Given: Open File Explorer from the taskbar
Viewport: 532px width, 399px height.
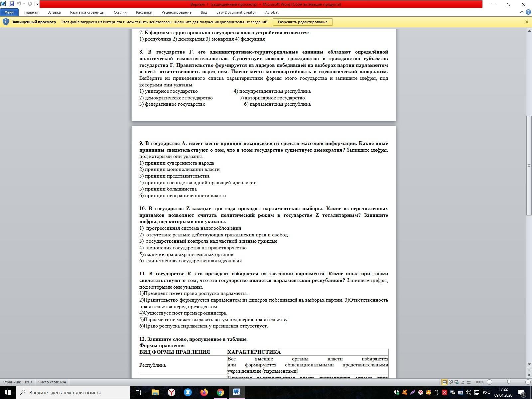Looking at the screenshot, I should tap(155, 392).
